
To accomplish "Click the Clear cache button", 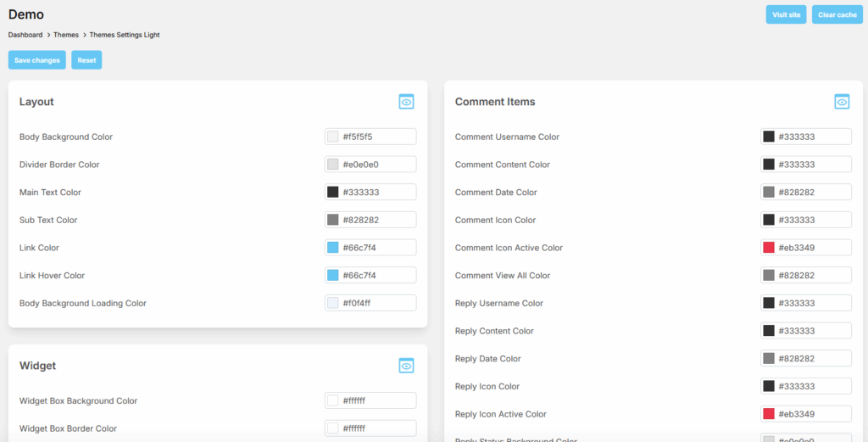I will [837, 14].
